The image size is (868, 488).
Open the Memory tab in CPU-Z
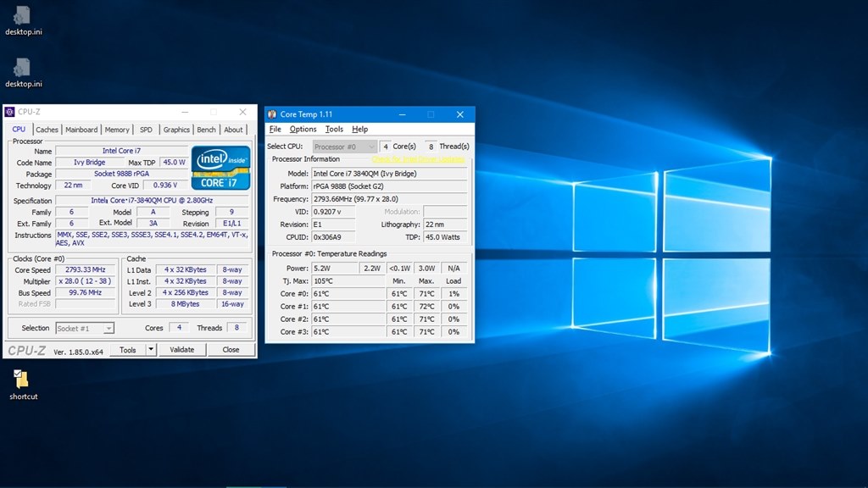point(117,130)
